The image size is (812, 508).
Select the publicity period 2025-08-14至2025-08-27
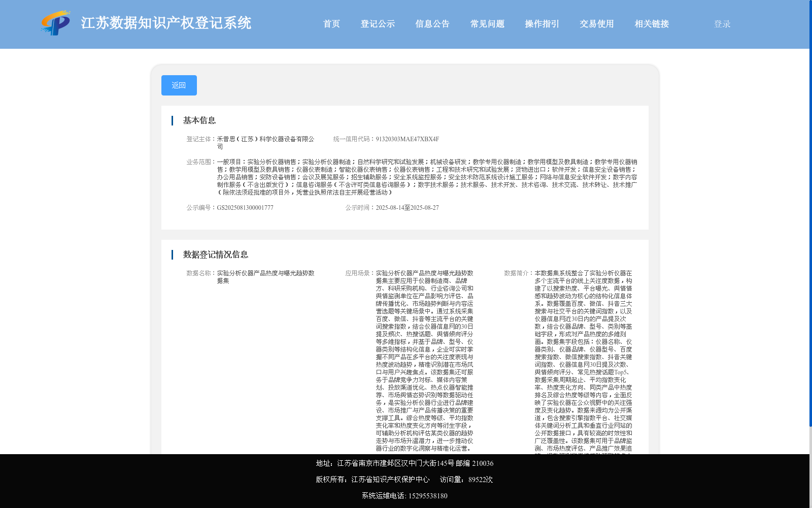(x=407, y=208)
